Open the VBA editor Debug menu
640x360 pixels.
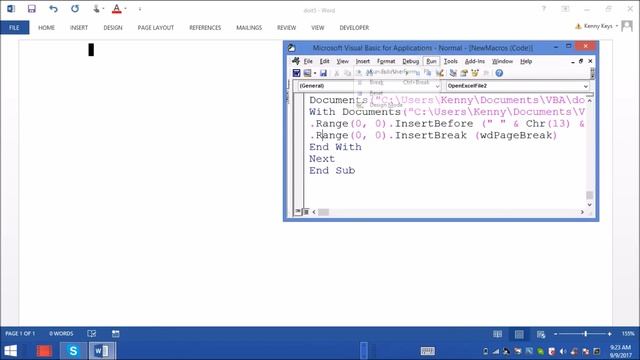coord(410,61)
